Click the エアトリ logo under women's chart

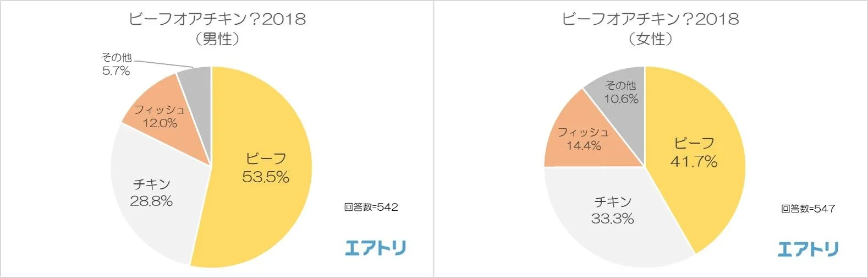(807, 249)
